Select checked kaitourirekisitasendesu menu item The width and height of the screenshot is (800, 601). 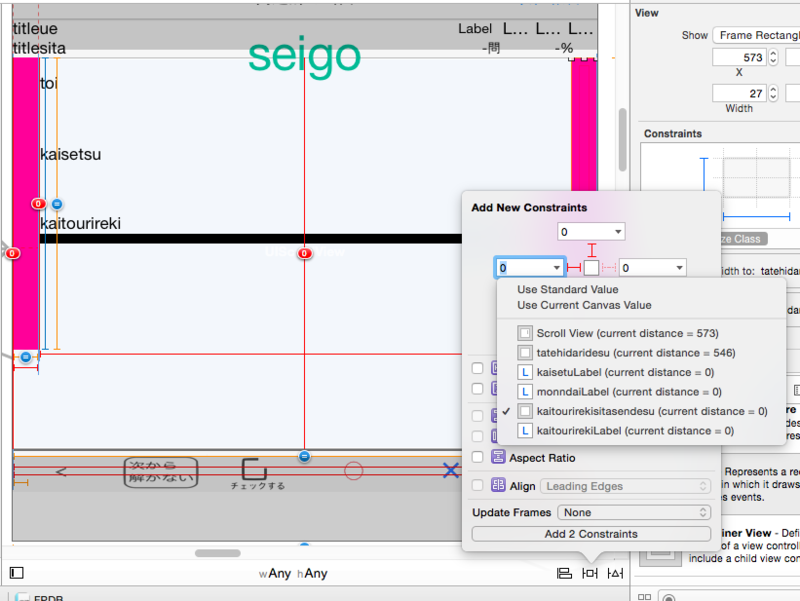[x=641, y=411]
